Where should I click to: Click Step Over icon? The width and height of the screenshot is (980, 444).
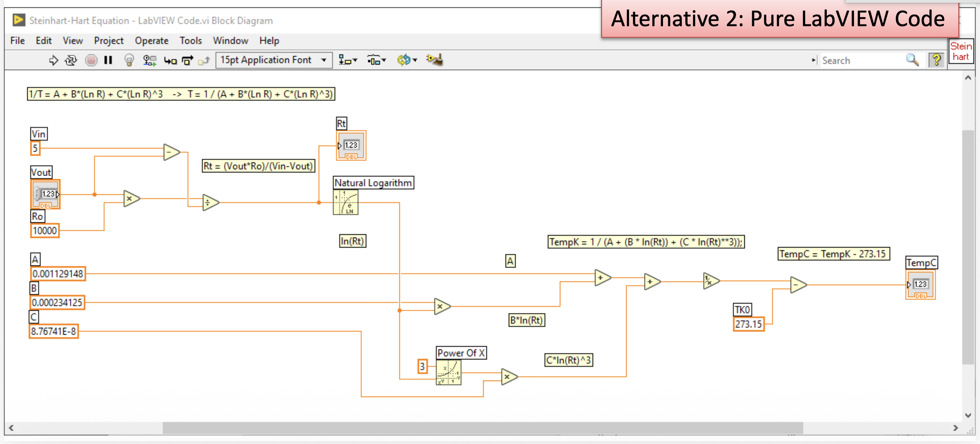pyautogui.click(x=188, y=60)
